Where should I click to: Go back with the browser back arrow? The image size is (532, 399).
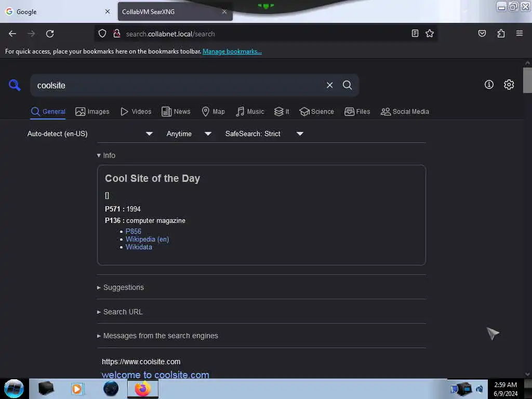click(12, 34)
